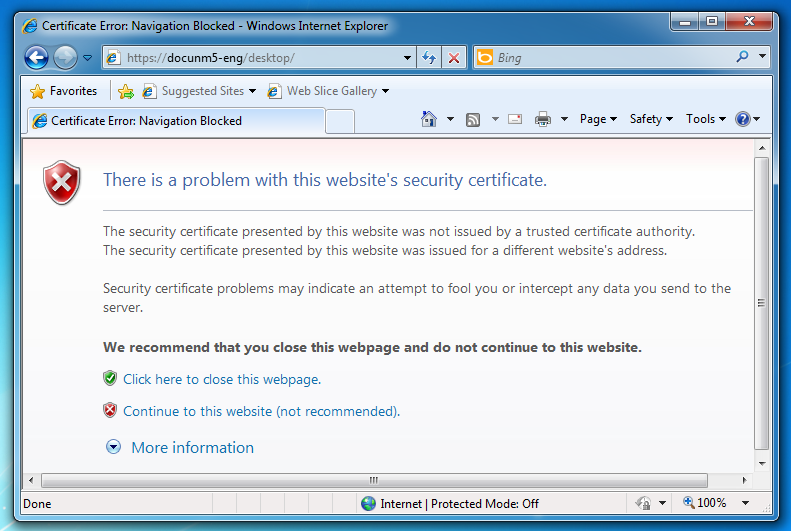The height and width of the screenshot is (531, 791).
Task: Open the address bar URL dropdown
Action: 407,58
